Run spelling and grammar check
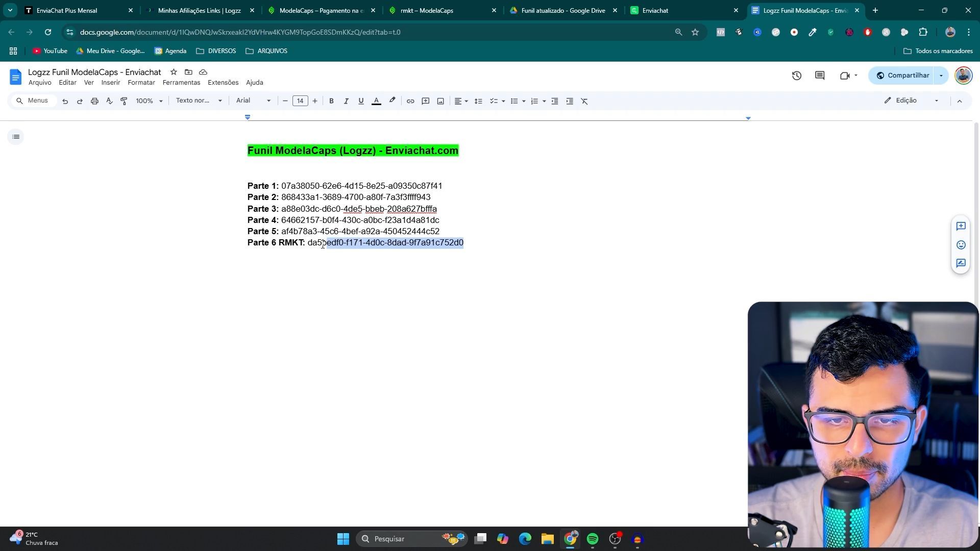The image size is (980, 551). point(109,101)
